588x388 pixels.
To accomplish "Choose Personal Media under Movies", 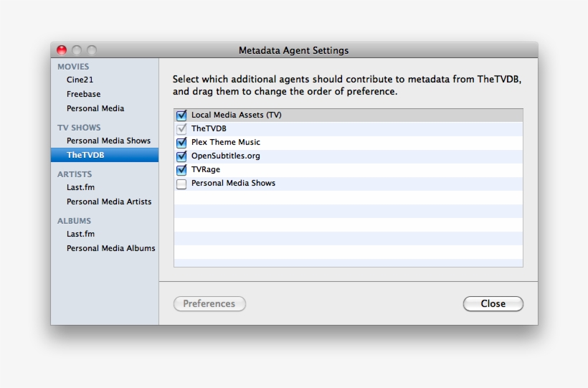I will tap(95, 108).
